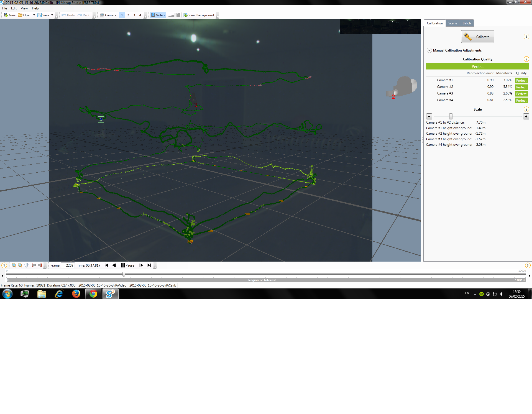Create a new project with New
Image resolution: width=532 pixels, height=414 pixels.
10,15
